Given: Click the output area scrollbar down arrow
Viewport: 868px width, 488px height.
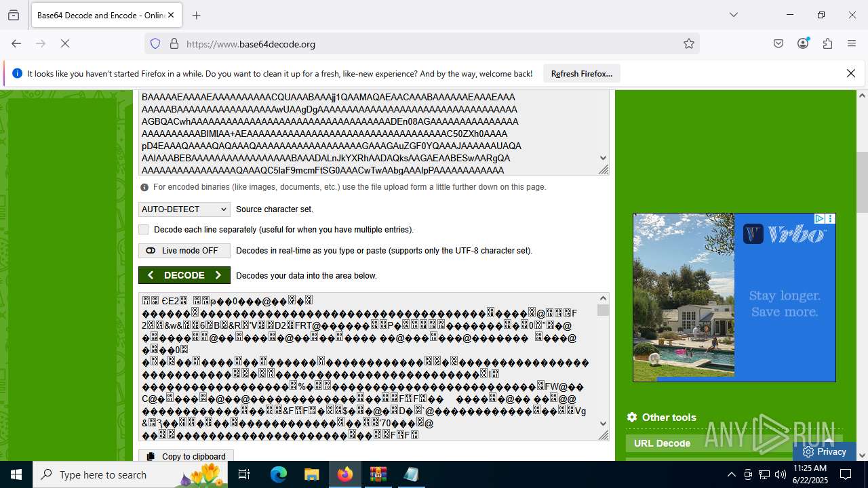Looking at the screenshot, I should click(x=603, y=424).
